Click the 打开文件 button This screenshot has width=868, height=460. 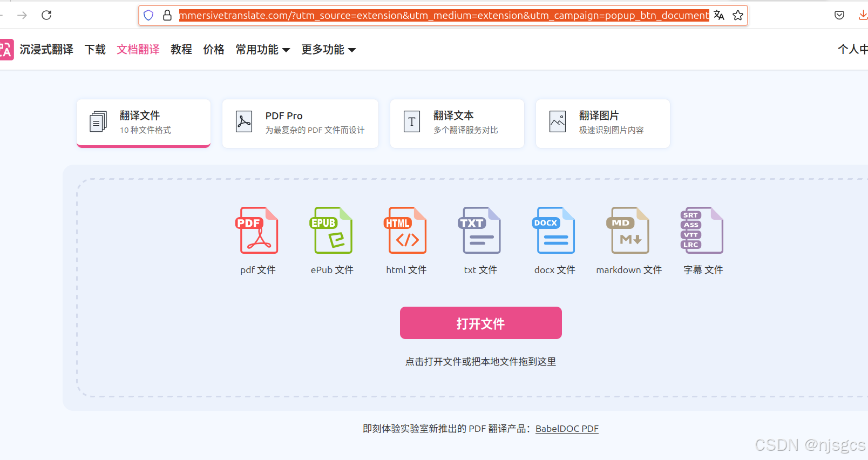pyautogui.click(x=481, y=323)
